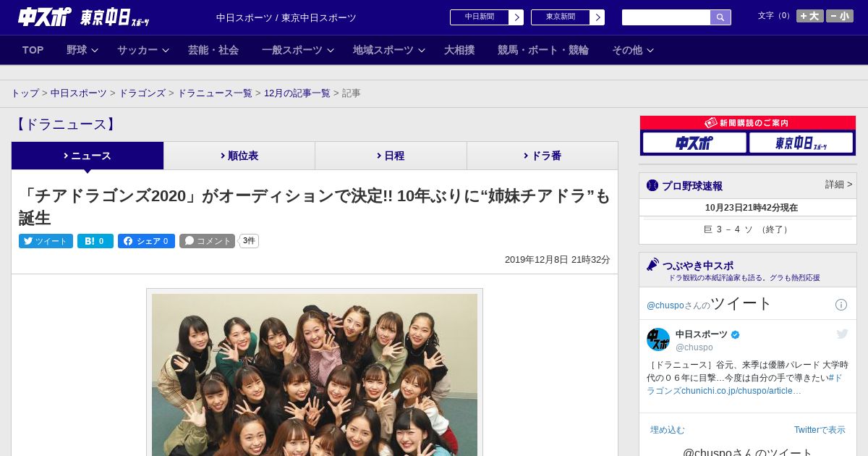Increase text size with +大 button
Image resolution: width=868 pixels, height=456 pixels.
coord(810,16)
